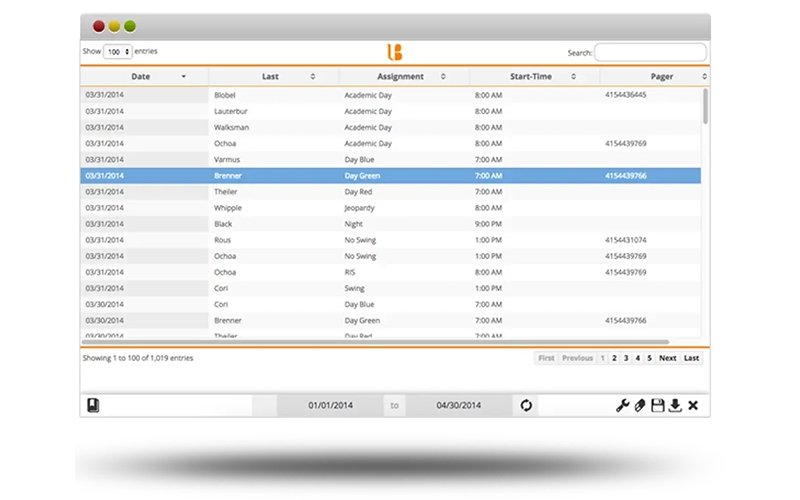Click the floppy disk save icon

tap(657, 405)
